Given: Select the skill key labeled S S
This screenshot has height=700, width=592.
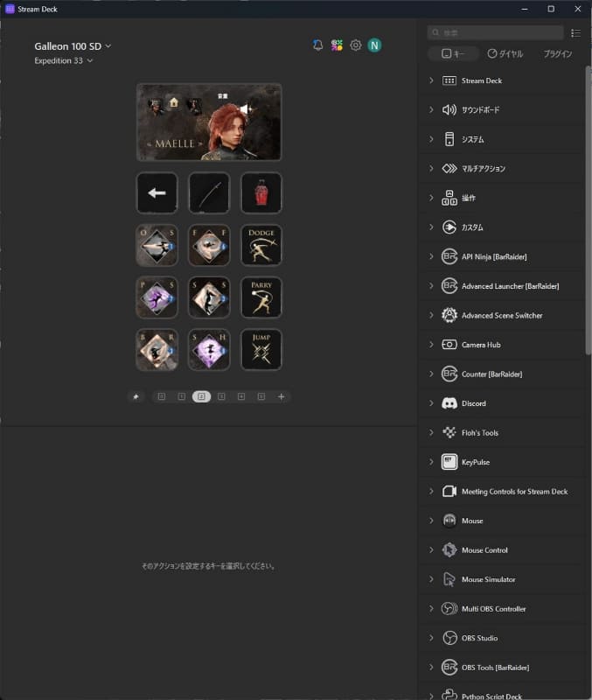Looking at the screenshot, I should pos(209,297).
